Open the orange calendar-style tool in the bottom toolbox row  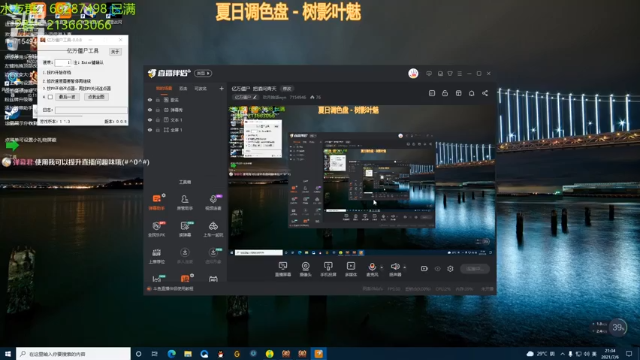[185, 278]
